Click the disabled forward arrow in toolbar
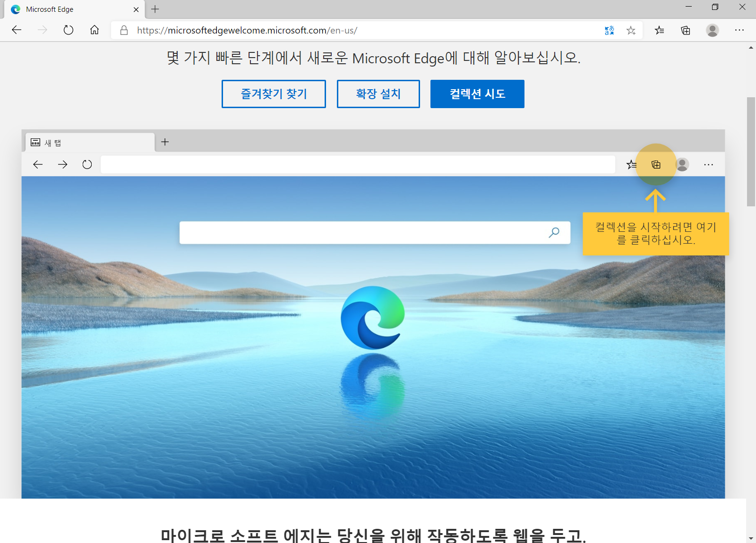Viewport: 756px width, 543px height. point(43,30)
